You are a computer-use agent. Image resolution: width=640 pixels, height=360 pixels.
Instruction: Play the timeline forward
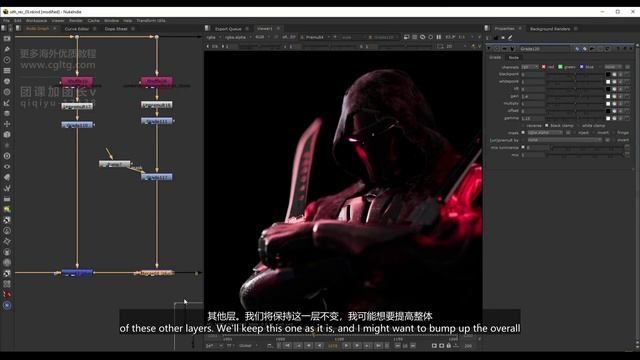[346, 346]
